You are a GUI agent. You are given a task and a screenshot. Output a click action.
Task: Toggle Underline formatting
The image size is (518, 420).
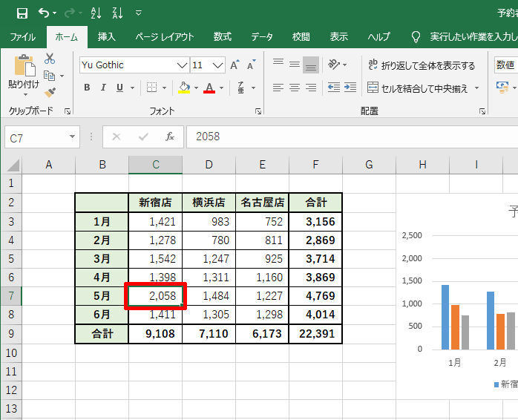[x=119, y=88]
